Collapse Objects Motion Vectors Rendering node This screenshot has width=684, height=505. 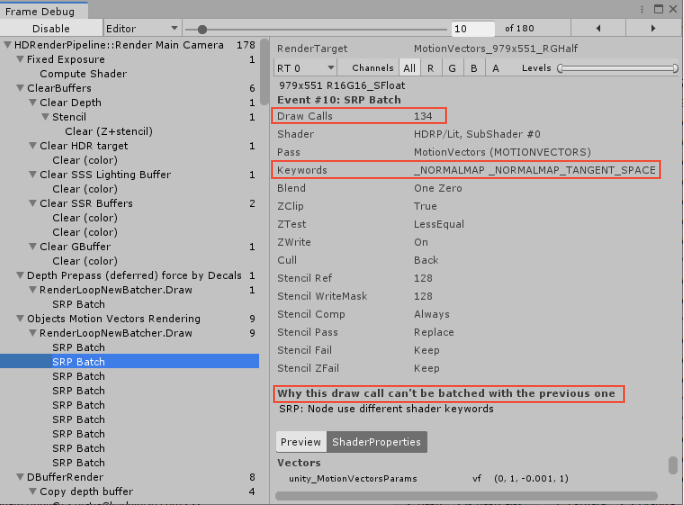click(x=20, y=318)
